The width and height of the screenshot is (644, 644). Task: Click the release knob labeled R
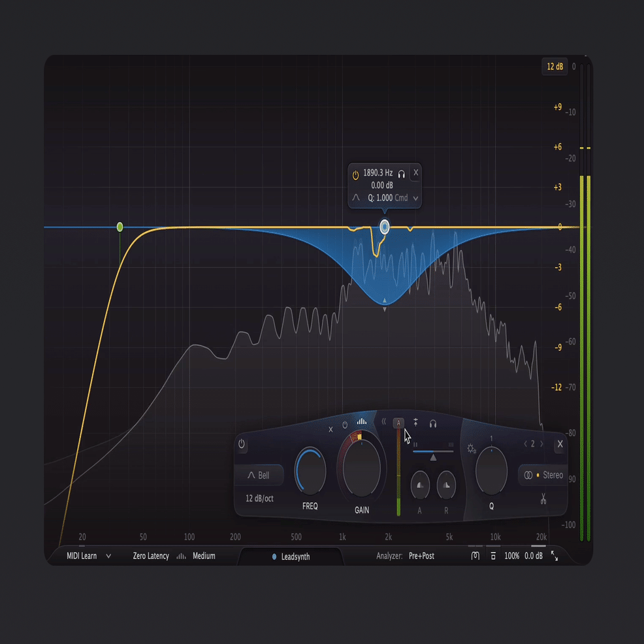point(446,485)
